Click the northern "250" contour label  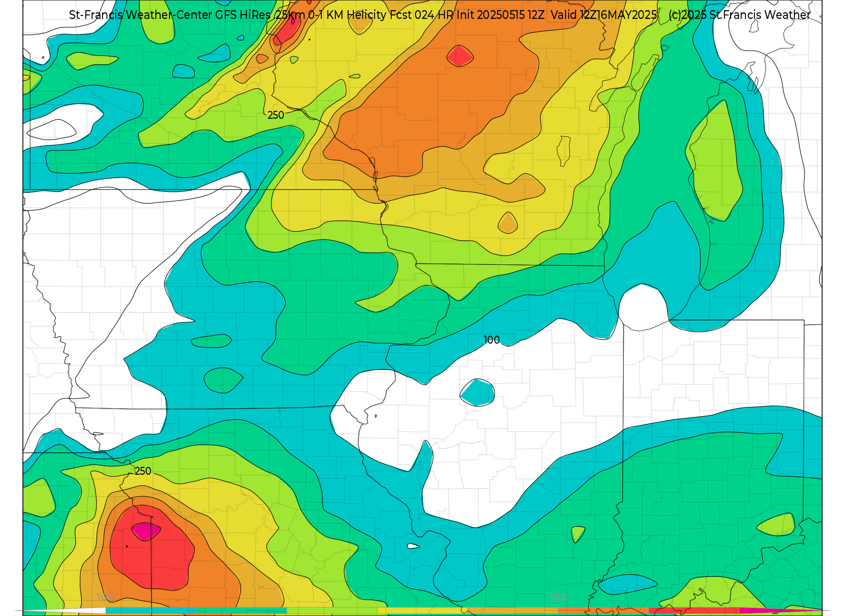point(276,115)
